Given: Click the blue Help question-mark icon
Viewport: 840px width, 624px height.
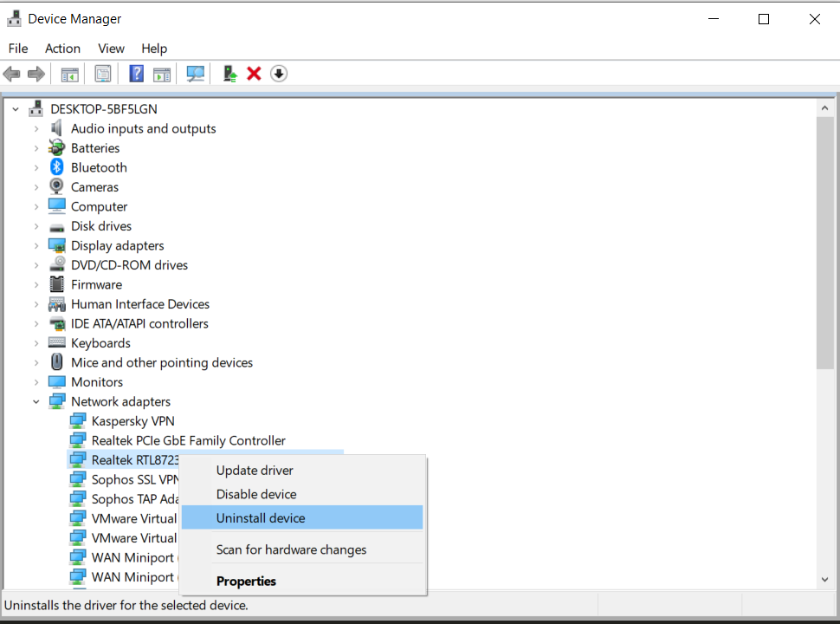Looking at the screenshot, I should click(x=137, y=74).
